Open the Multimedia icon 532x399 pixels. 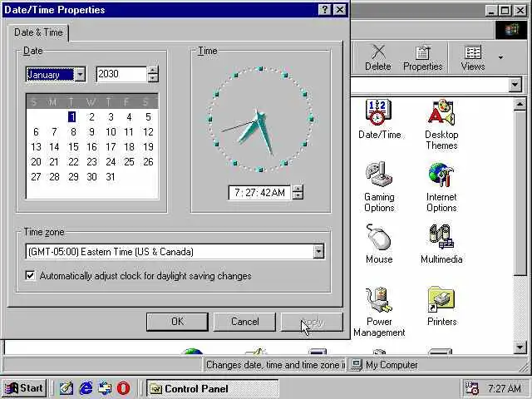tap(441, 244)
